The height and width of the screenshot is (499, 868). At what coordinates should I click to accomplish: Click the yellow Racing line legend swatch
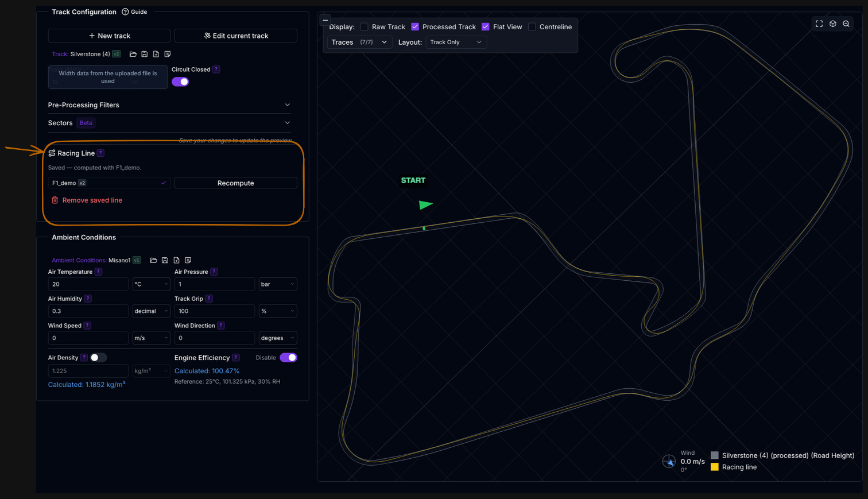pyautogui.click(x=715, y=467)
